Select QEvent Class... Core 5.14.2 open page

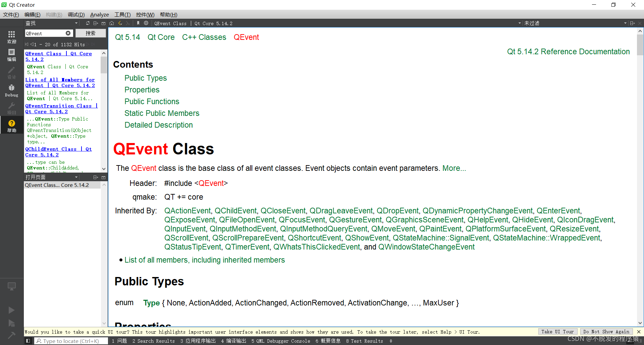(62, 185)
